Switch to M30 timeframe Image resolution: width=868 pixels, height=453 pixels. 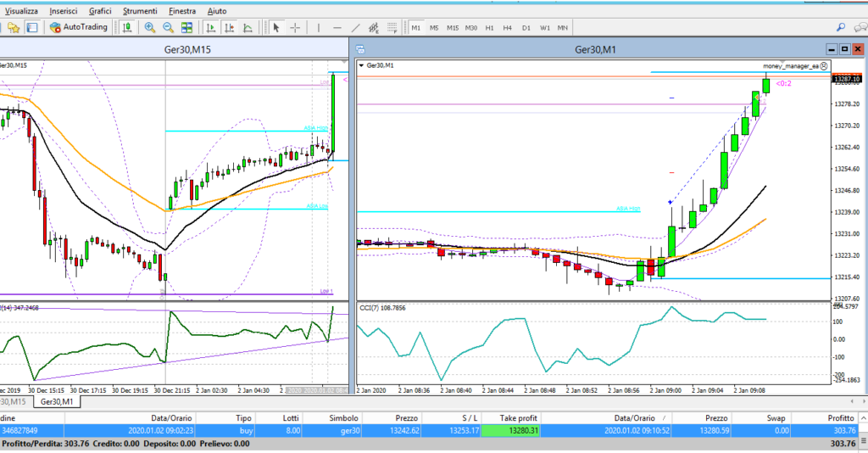click(471, 28)
